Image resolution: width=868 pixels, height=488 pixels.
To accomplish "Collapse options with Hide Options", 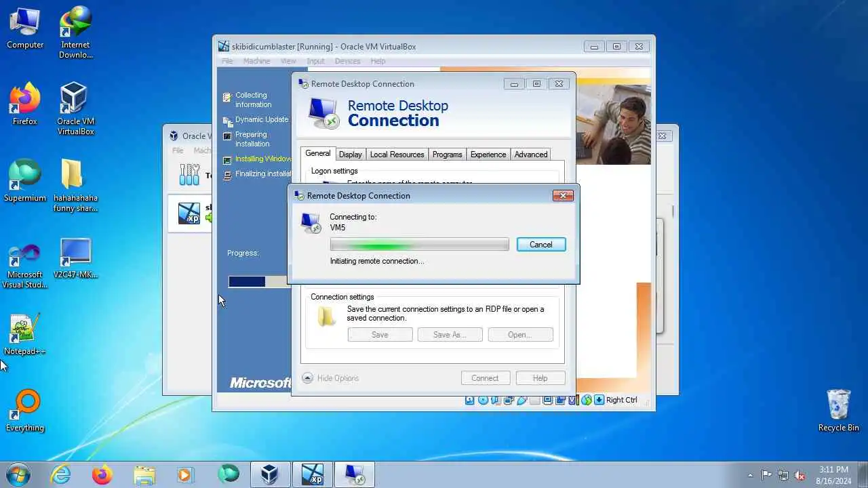I will tap(330, 378).
